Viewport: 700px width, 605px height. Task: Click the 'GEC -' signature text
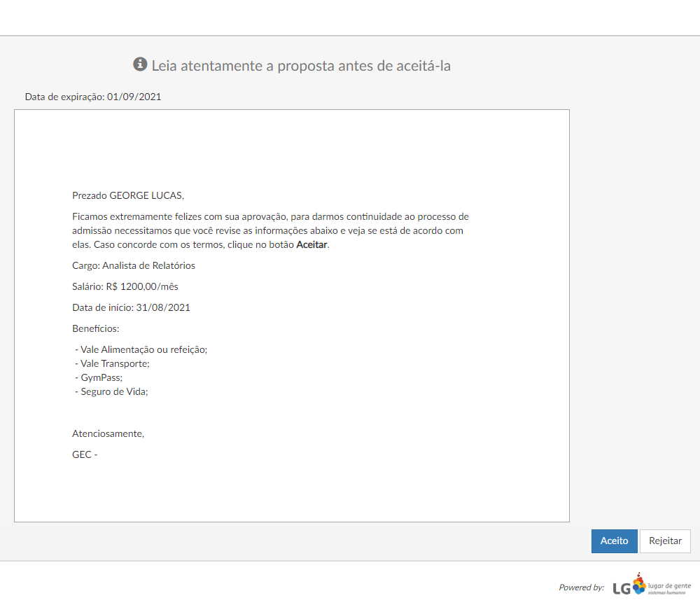pyautogui.click(x=85, y=455)
